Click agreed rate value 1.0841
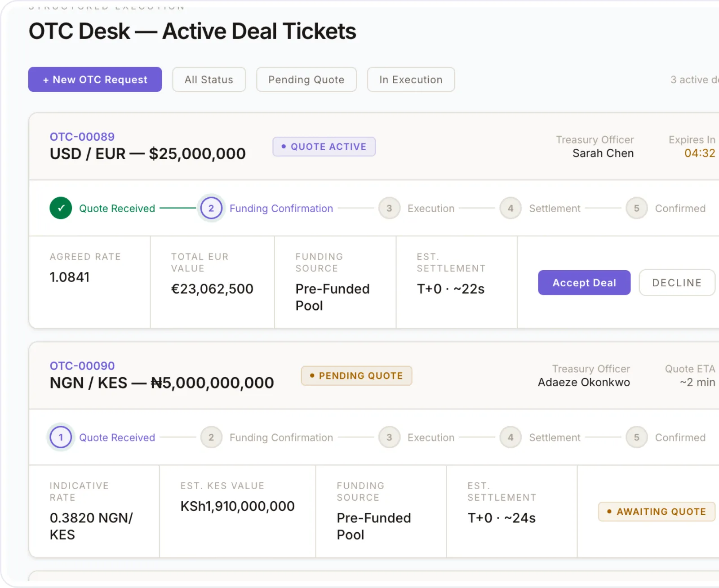The image size is (719, 588). pos(70,277)
